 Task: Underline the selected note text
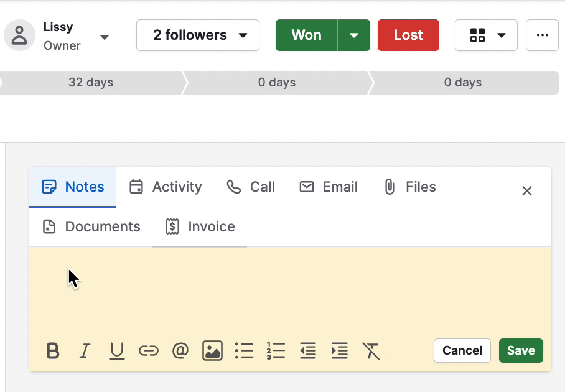click(x=117, y=350)
